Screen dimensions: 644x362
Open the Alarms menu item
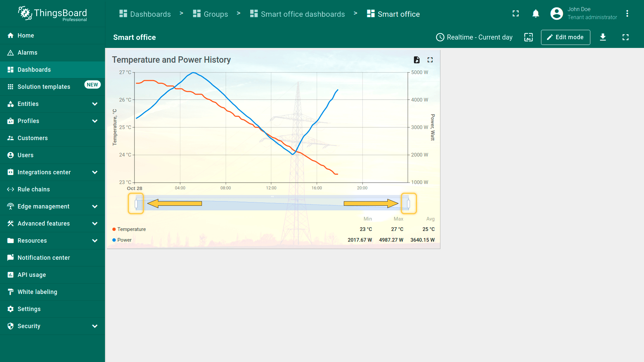click(x=28, y=53)
